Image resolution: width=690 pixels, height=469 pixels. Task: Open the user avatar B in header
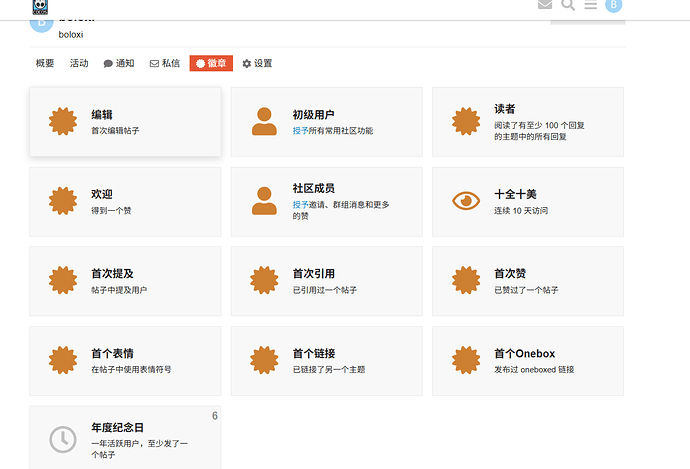pos(613,5)
